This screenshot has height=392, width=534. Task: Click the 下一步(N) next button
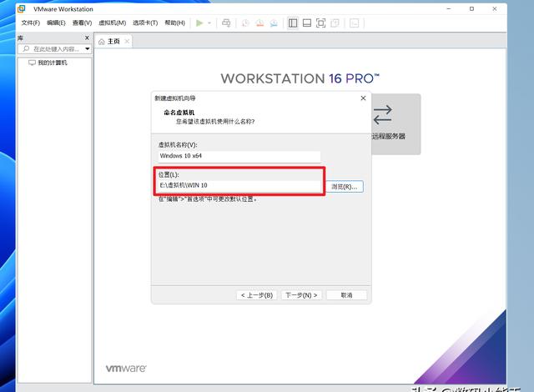pyautogui.click(x=301, y=295)
